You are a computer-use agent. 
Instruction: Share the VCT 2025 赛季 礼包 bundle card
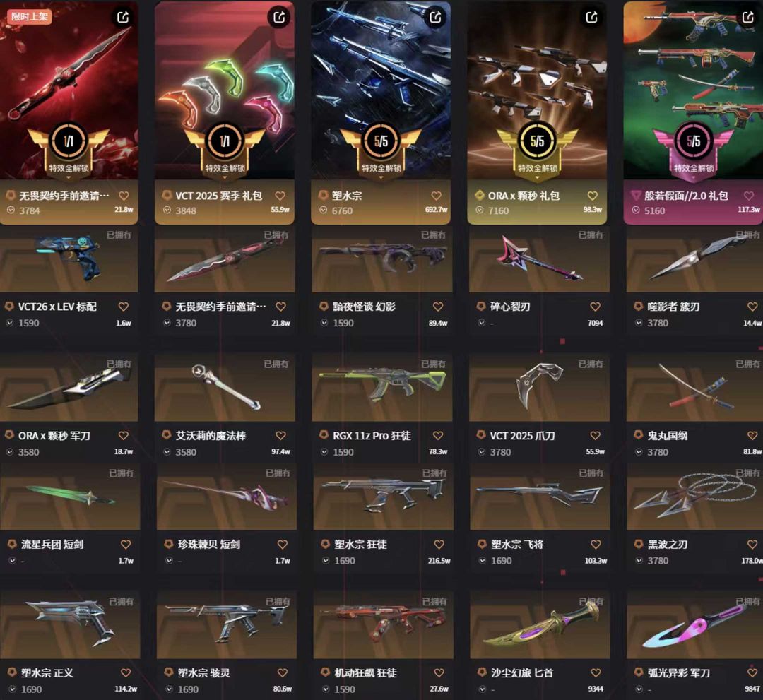[x=279, y=18]
